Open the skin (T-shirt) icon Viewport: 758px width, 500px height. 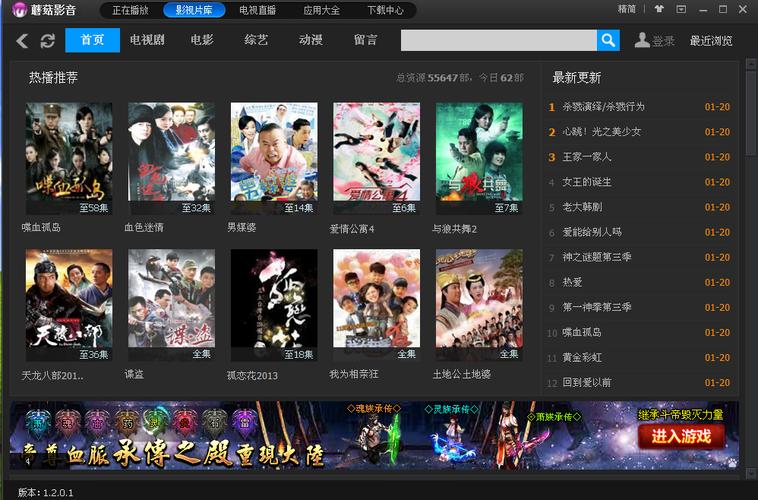click(x=658, y=9)
